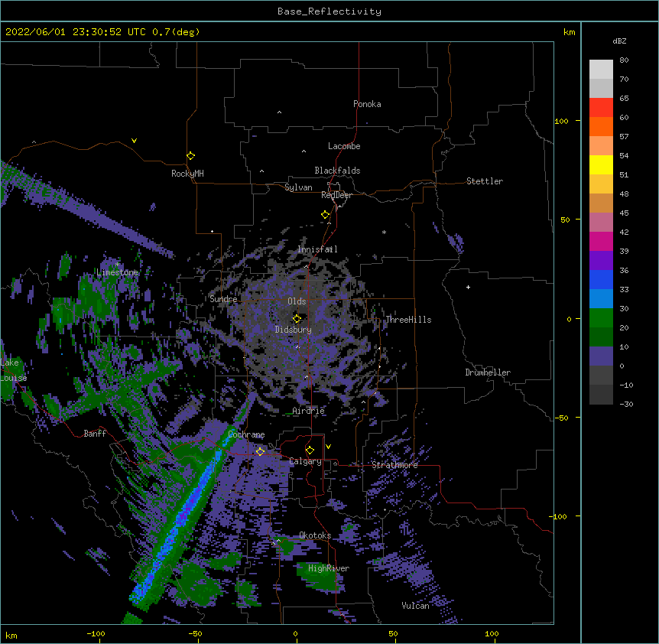Pick the blue 33–36 dBZ legend swatch
Viewport: 659px width, 644px height.
[601, 279]
